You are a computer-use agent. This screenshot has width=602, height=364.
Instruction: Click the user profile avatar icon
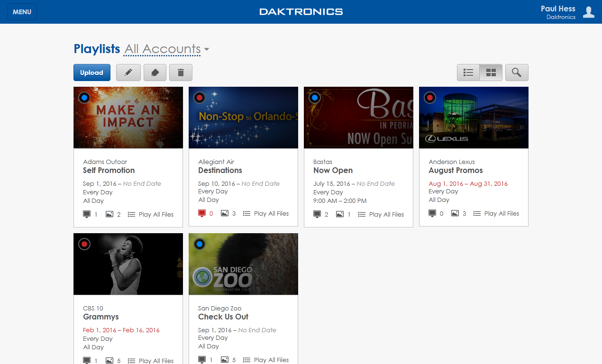point(589,12)
